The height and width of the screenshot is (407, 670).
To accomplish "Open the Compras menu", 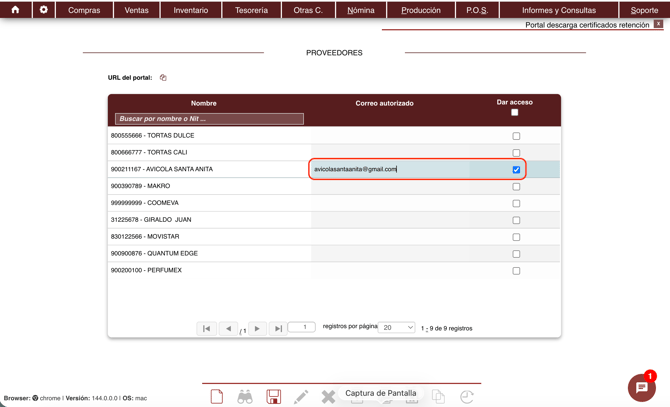I will coord(84,10).
